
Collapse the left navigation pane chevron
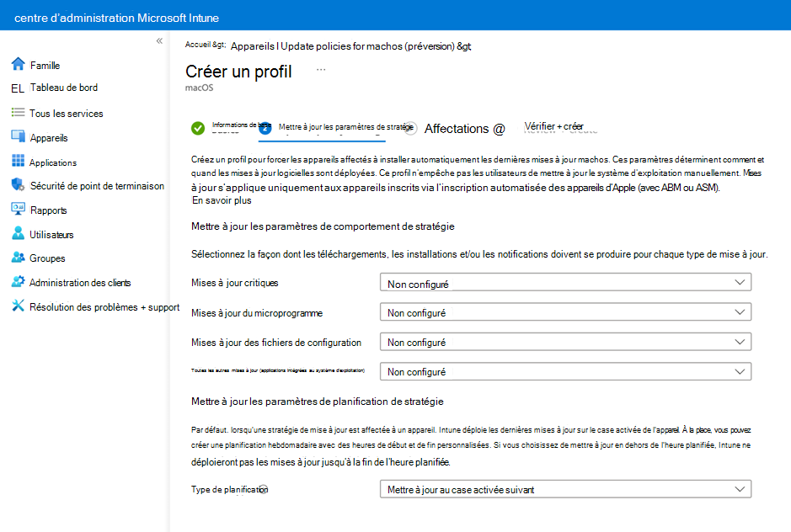click(x=159, y=41)
